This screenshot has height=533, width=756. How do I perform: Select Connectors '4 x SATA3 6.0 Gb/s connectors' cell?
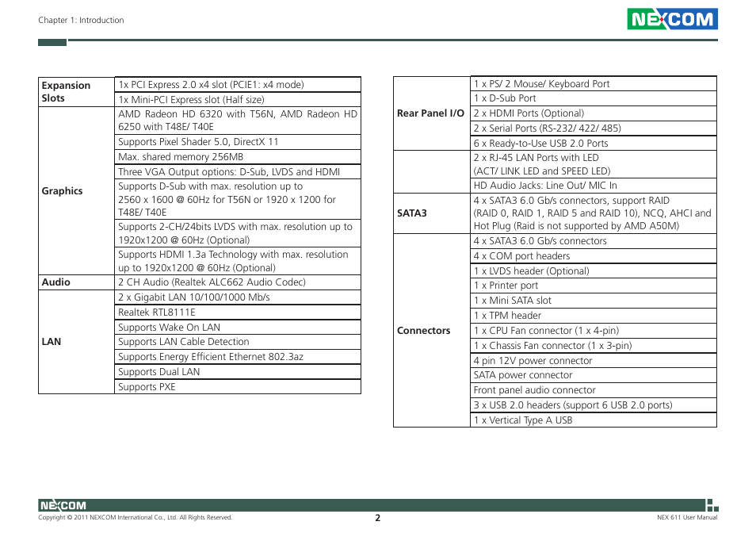[594, 241]
